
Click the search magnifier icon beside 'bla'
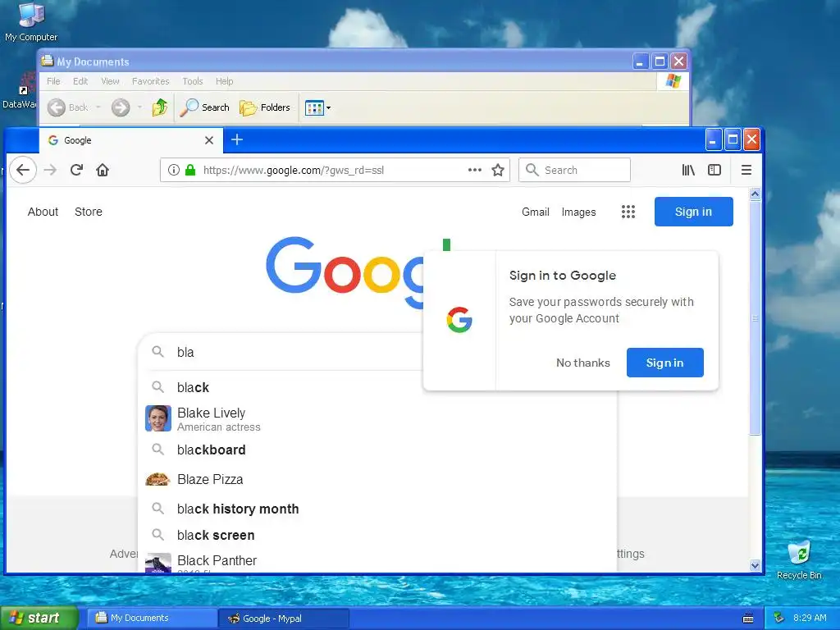point(157,351)
